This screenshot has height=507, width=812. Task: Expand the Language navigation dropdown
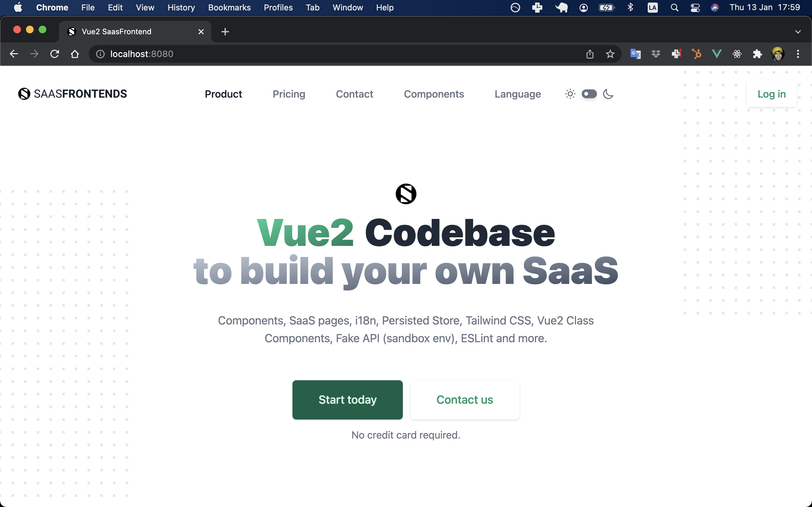517,93
